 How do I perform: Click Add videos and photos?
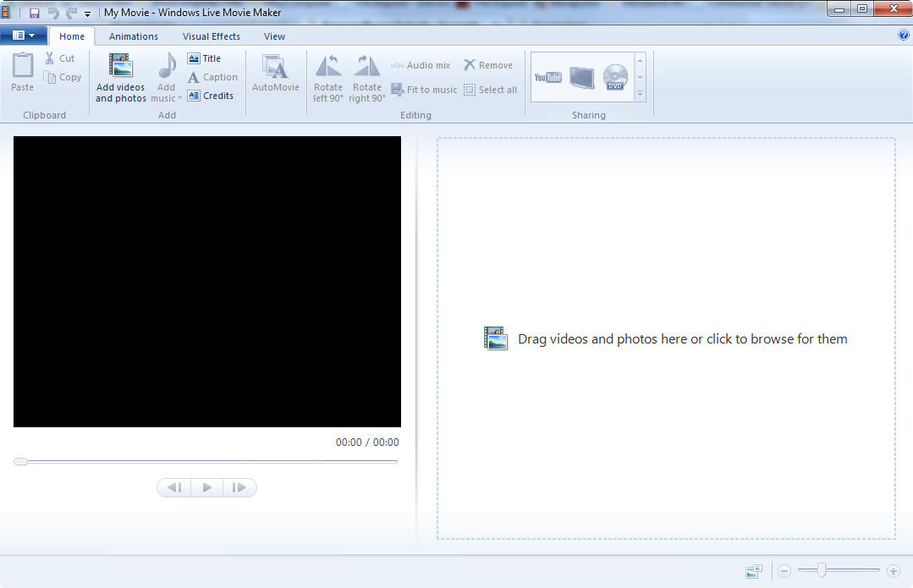point(121,78)
